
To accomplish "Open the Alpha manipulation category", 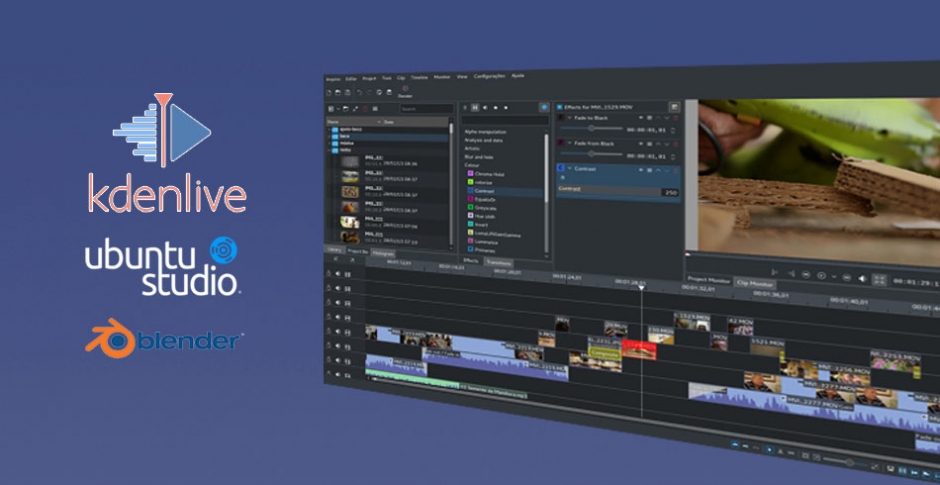I will [x=486, y=132].
